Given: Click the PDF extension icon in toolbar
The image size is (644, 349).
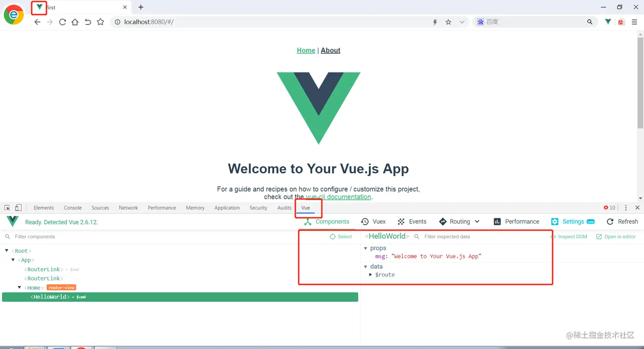Looking at the screenshot, I should tap(621, 22).
